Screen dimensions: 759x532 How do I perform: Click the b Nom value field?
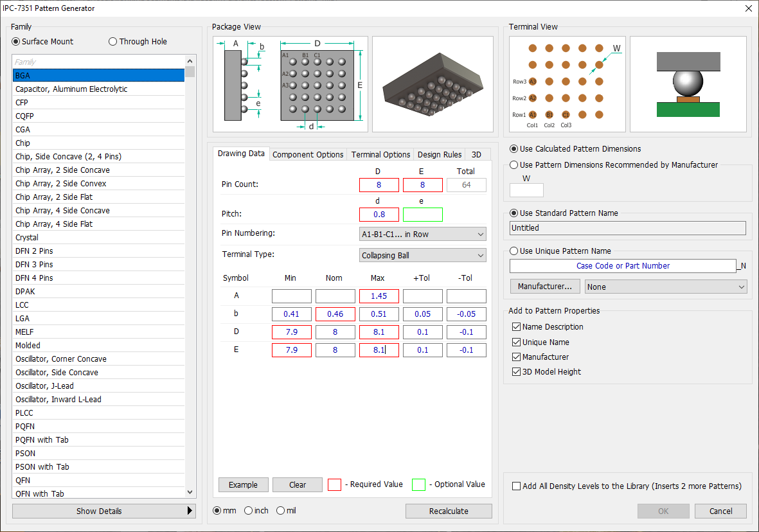point(335,314)
